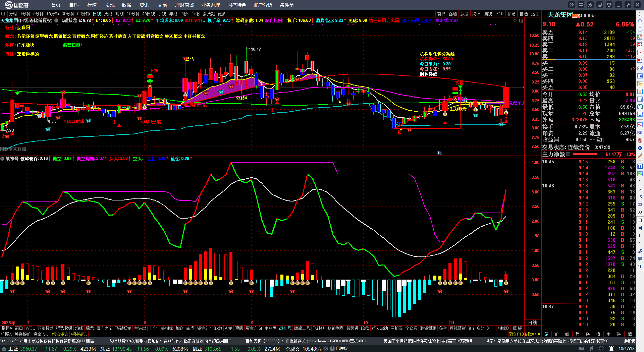Open the message chat icon in title bar

point(572,5)
